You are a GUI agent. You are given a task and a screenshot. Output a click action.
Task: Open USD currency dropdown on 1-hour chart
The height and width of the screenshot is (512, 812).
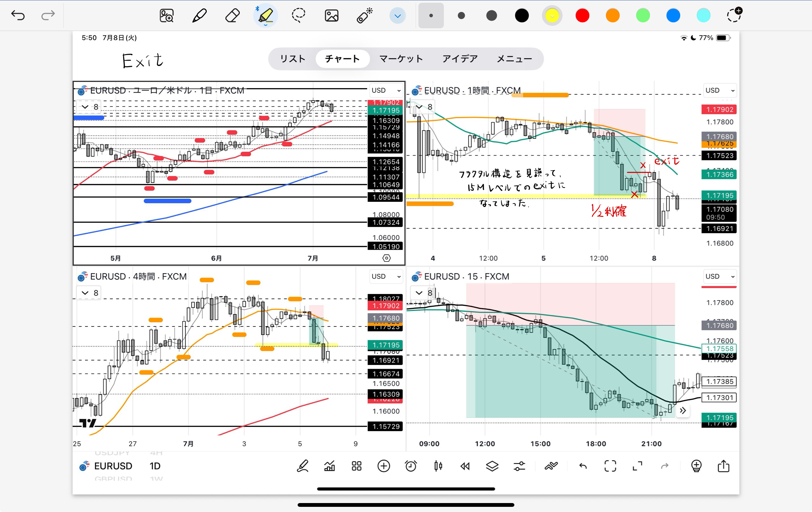tap(720, 90)
